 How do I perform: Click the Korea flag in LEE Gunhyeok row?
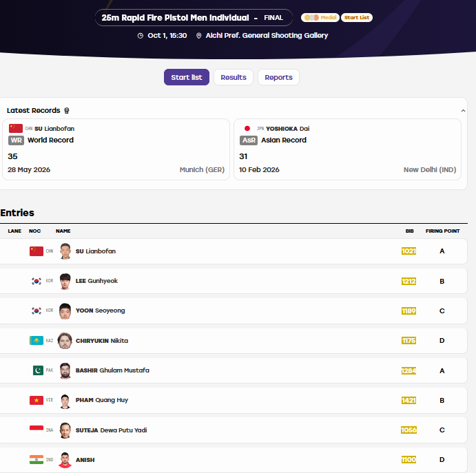coord(37,281)
